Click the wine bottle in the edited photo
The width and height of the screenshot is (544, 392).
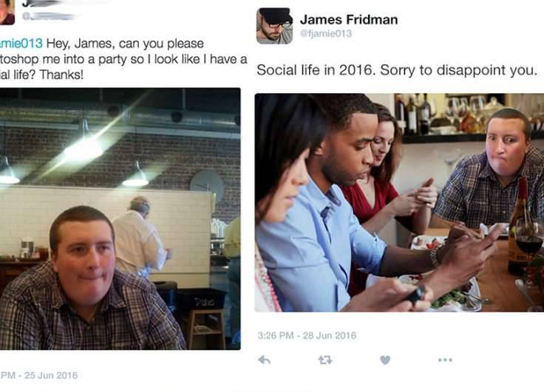click(x=519, y=226)
